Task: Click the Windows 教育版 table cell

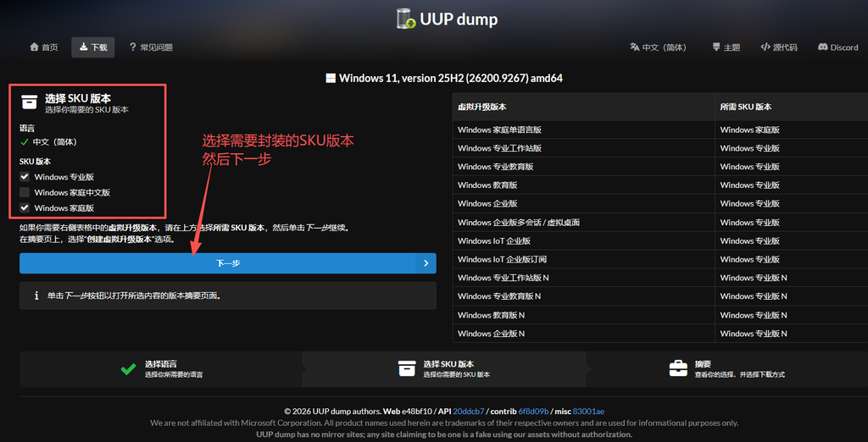Action: coord(583,185)
